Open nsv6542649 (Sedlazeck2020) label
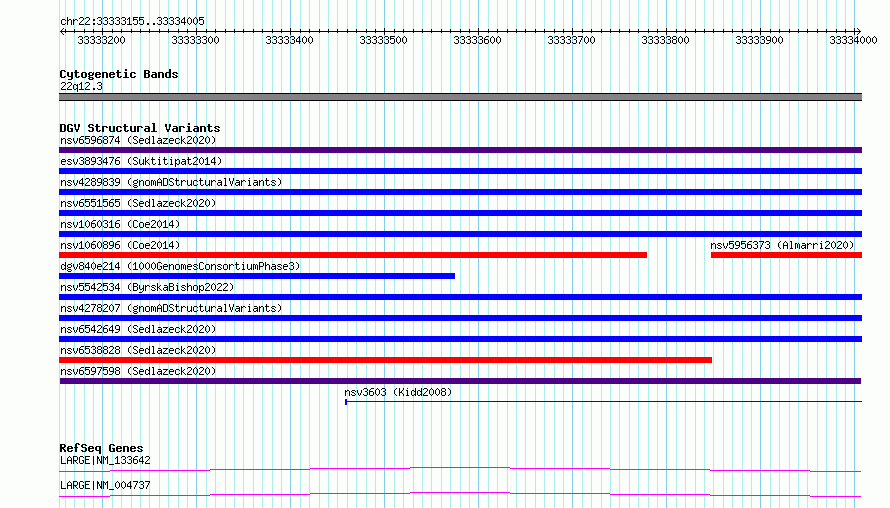Viewport: 890px width, 508px height. (138, 329)
